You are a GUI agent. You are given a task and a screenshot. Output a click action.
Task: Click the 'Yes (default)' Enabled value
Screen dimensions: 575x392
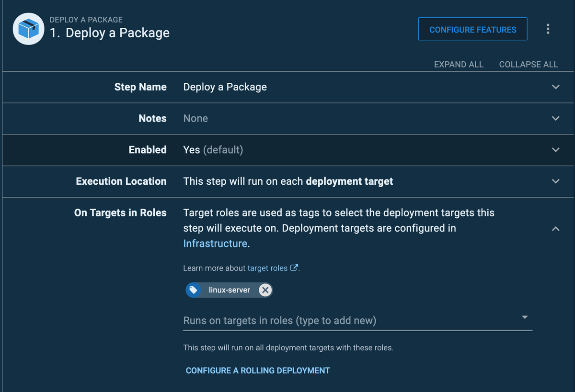click(213, 150)
